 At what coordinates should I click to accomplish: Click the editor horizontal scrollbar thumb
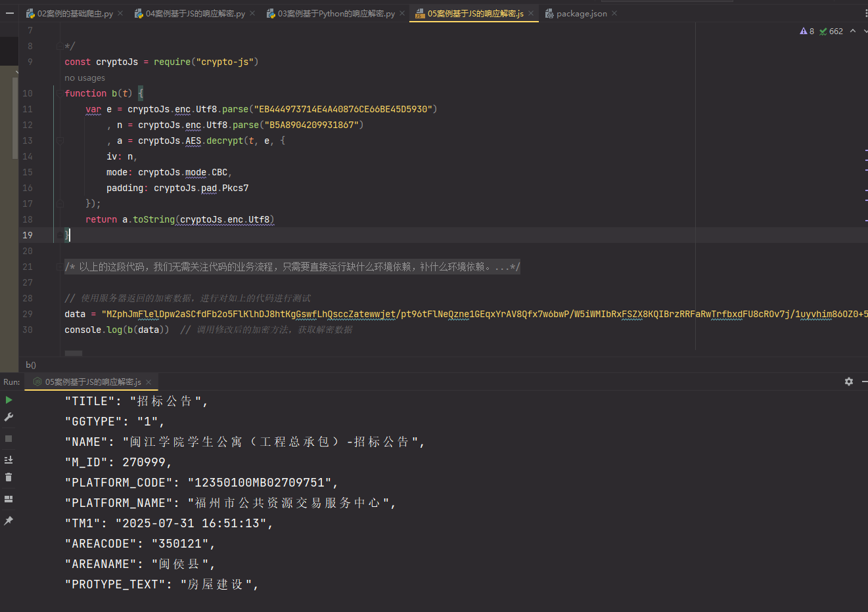tap(74, 353)
